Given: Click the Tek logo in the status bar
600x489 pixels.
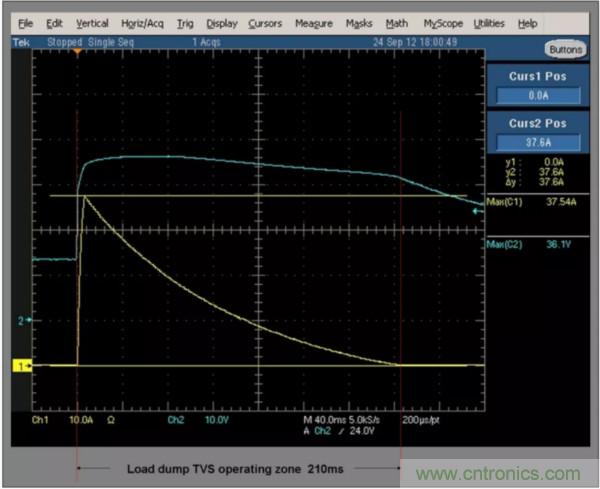Looking at the screenshot, I should point(22,44).
